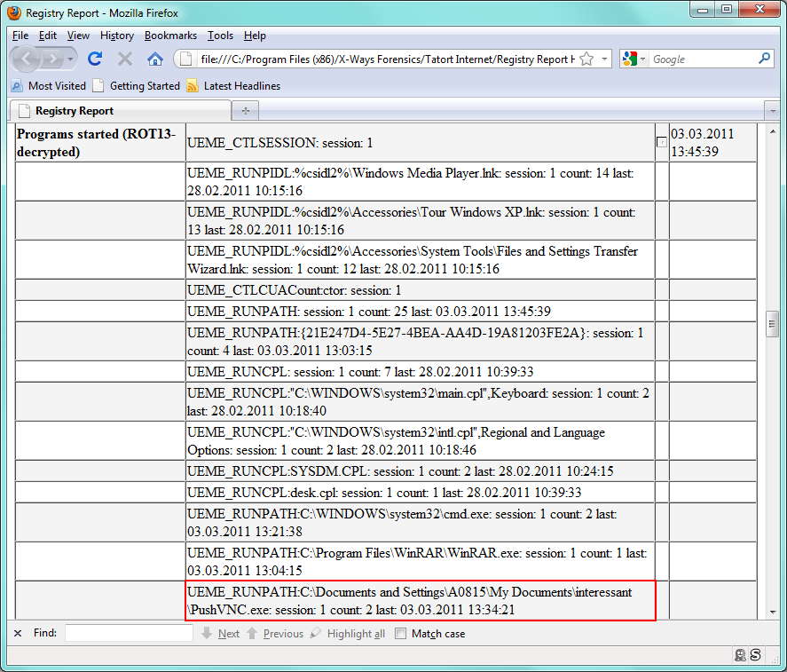Open a new tab with the plus button
This screenshot has width=787, height=672.
pyautogui.click(x=246, y=111)
